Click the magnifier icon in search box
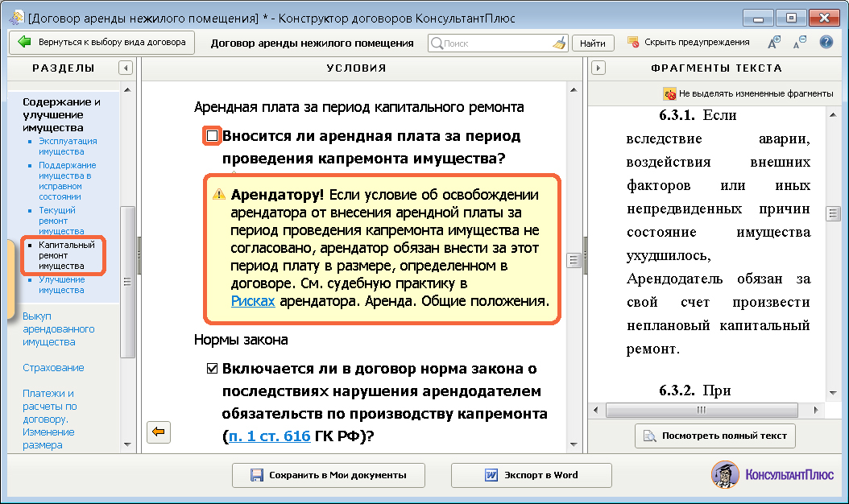This screenshot has height=504, width=849. point(437,43)
